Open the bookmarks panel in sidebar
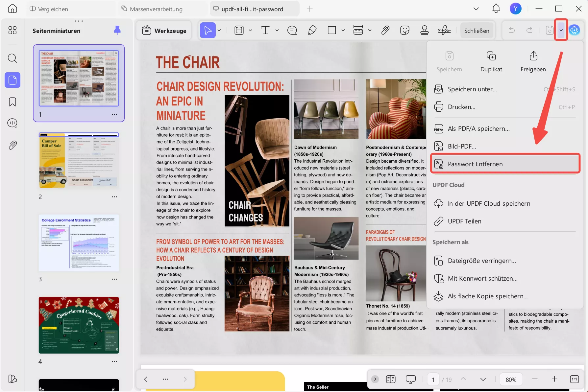Viewport: 588px width, 392px height. pyautogui.click(x=12, y=102)
